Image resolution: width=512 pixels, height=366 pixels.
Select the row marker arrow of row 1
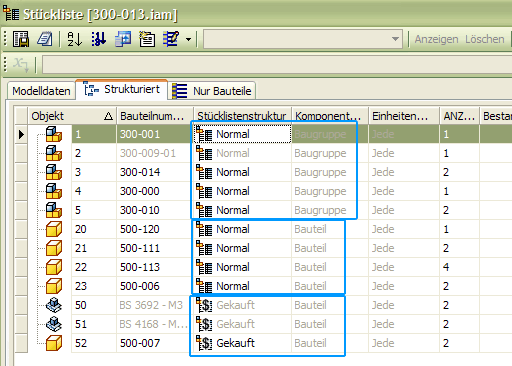tap(21, 134)
